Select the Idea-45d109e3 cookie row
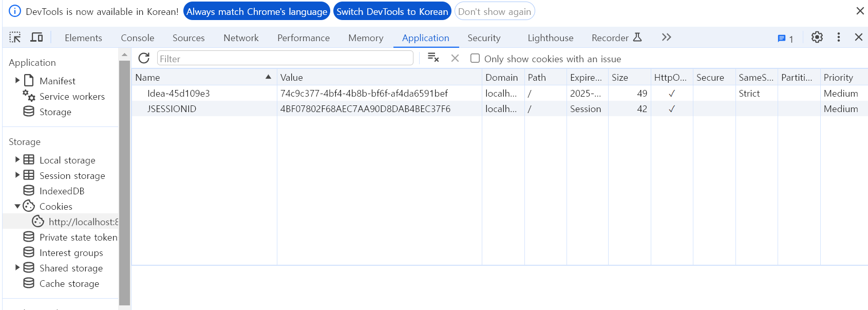 pos(500,93)
